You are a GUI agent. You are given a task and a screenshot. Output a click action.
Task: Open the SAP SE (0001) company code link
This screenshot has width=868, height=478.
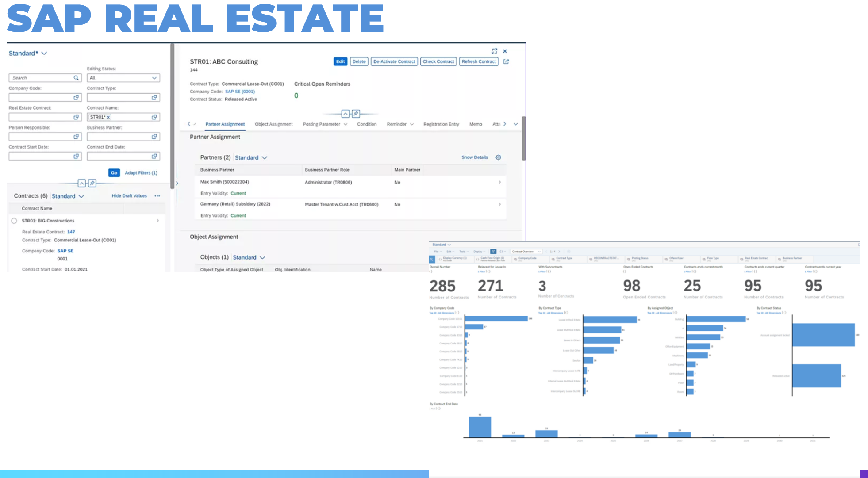coord(240,92)
